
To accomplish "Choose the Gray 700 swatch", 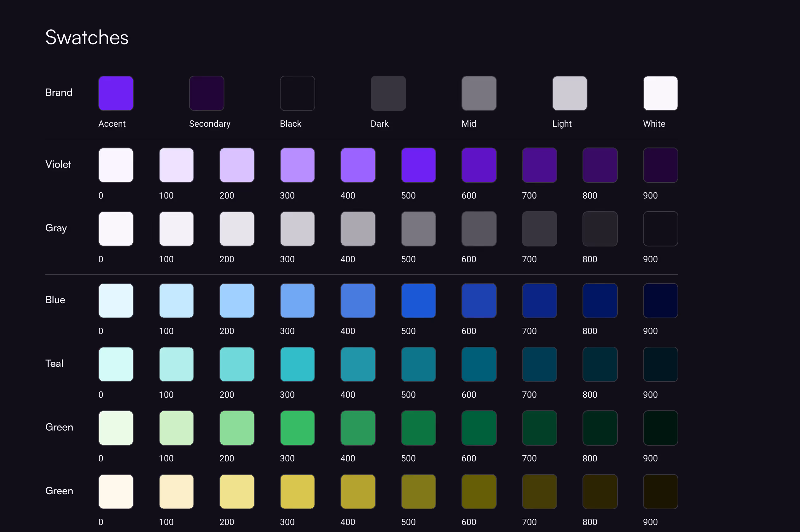I will (x=539, y=229).
